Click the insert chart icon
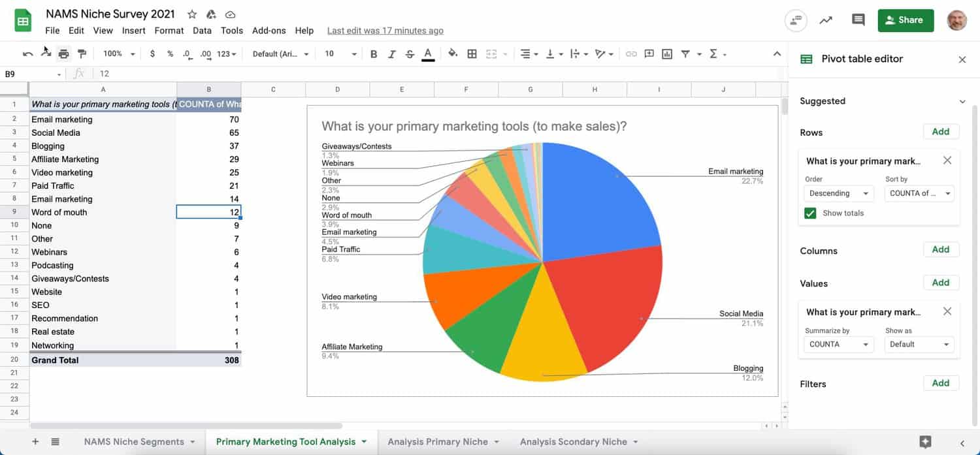The width and height of the screenshot is (980, 455). coord(667,54)
